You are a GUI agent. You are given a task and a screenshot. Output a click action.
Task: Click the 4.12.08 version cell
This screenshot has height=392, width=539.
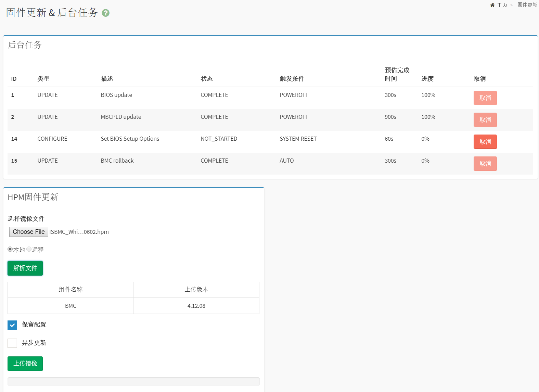196,306
